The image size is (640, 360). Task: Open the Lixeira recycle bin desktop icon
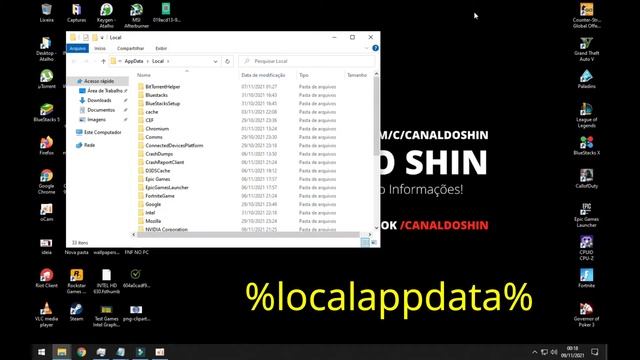(47, 13)
